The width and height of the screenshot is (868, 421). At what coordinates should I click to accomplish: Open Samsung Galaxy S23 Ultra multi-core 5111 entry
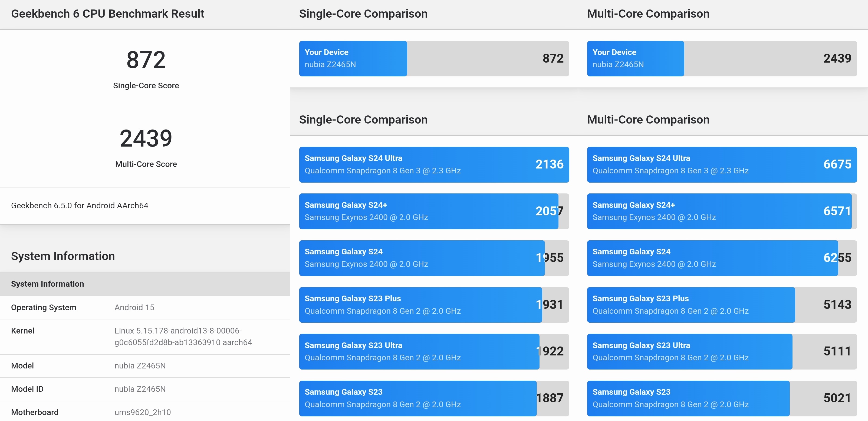(721, 351)
